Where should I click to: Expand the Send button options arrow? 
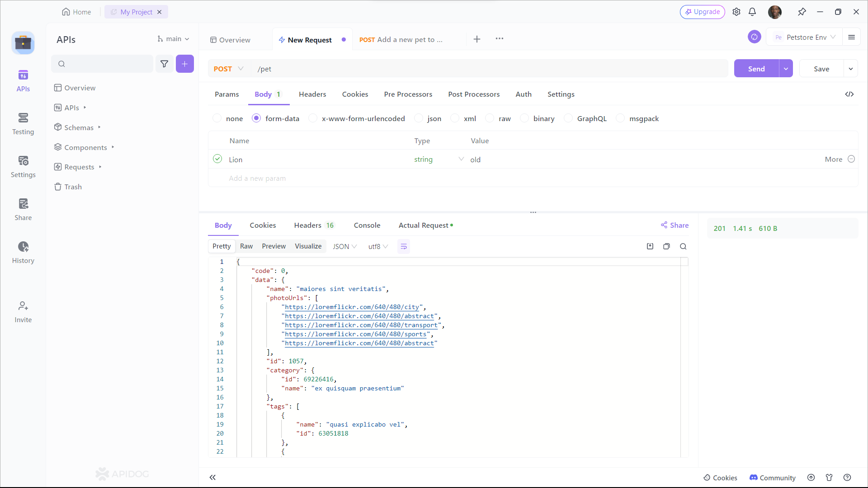pyautogui.click(x=786, y=69)
